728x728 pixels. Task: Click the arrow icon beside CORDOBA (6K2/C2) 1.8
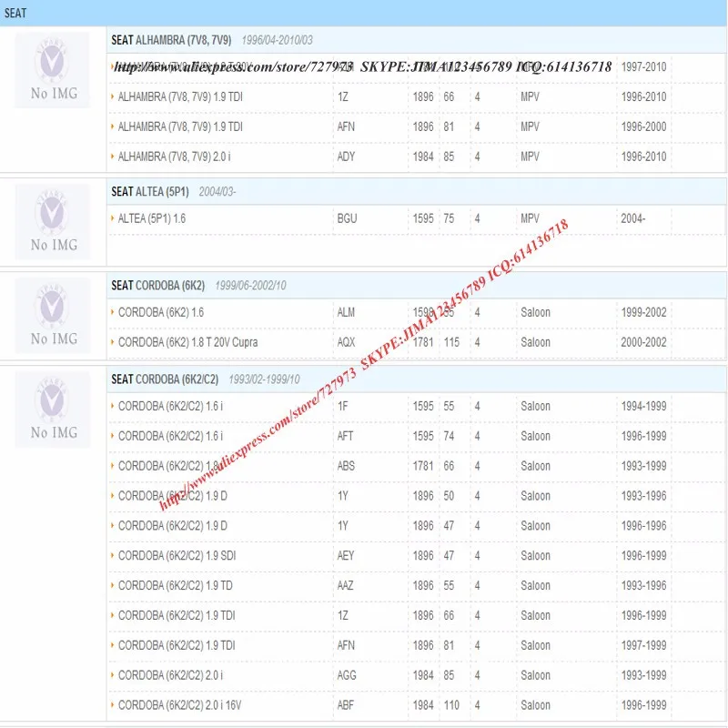[112, 466]
